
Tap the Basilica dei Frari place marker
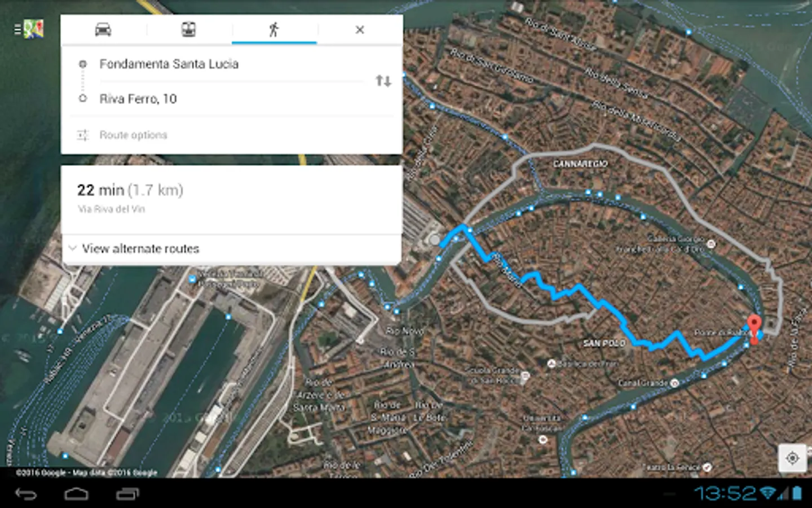click(x=551, y=364)
